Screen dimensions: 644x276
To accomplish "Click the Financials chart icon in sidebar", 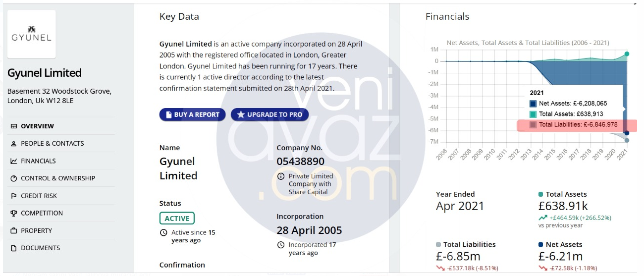I will (x=13, y=161).
